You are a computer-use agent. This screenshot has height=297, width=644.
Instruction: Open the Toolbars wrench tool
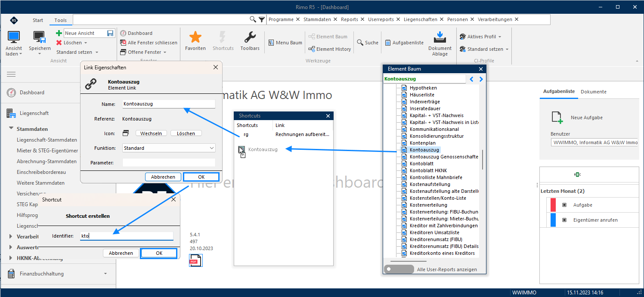pos(250,37)
